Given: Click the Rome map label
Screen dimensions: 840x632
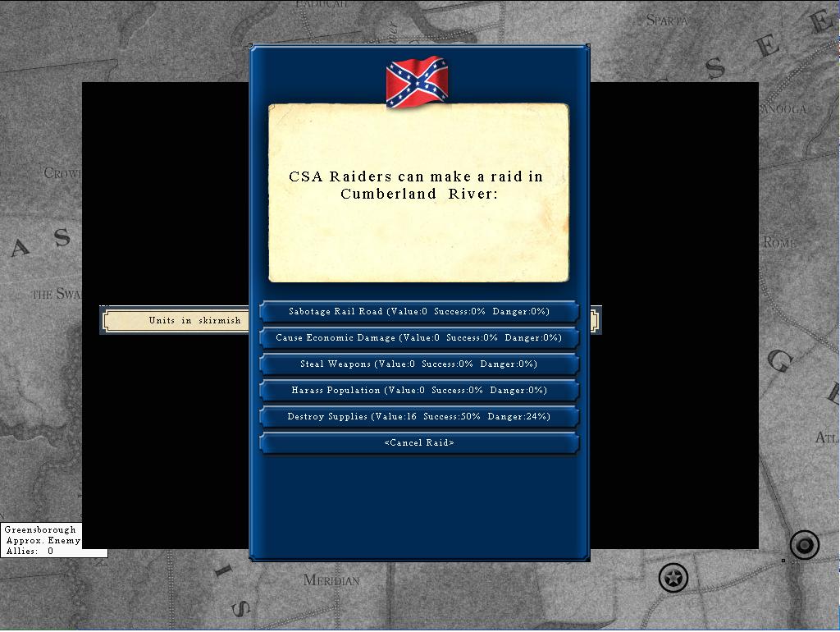Looking at the screenshot, I should pos(779,242).
